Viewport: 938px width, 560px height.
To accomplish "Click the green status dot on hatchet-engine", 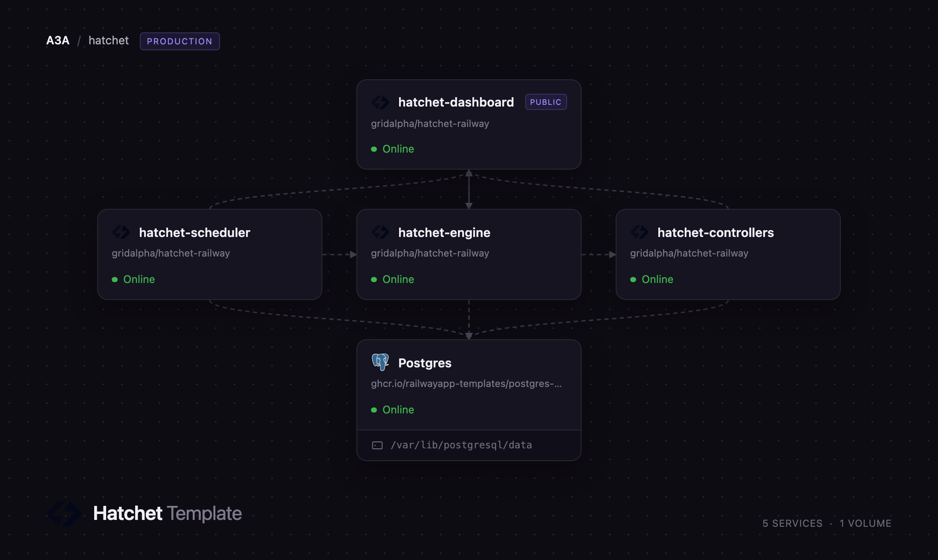I will (374, 280).
